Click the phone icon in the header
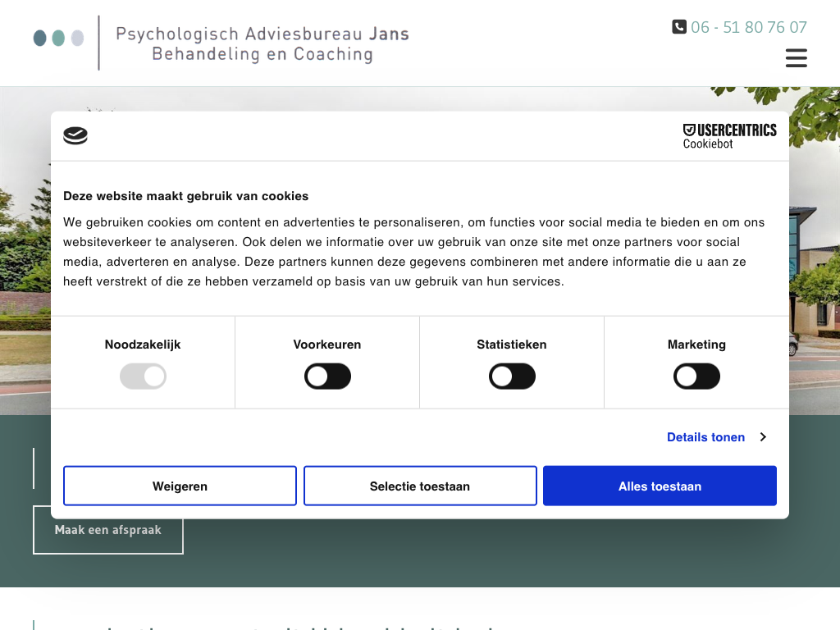Image resolution: width=840 pixels, height=630 pixels. pyautogui.click(x=679, y=27)
